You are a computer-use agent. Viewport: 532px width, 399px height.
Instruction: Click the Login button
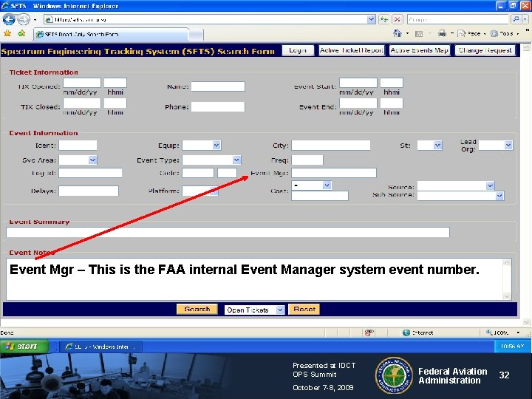pos(298,50)
